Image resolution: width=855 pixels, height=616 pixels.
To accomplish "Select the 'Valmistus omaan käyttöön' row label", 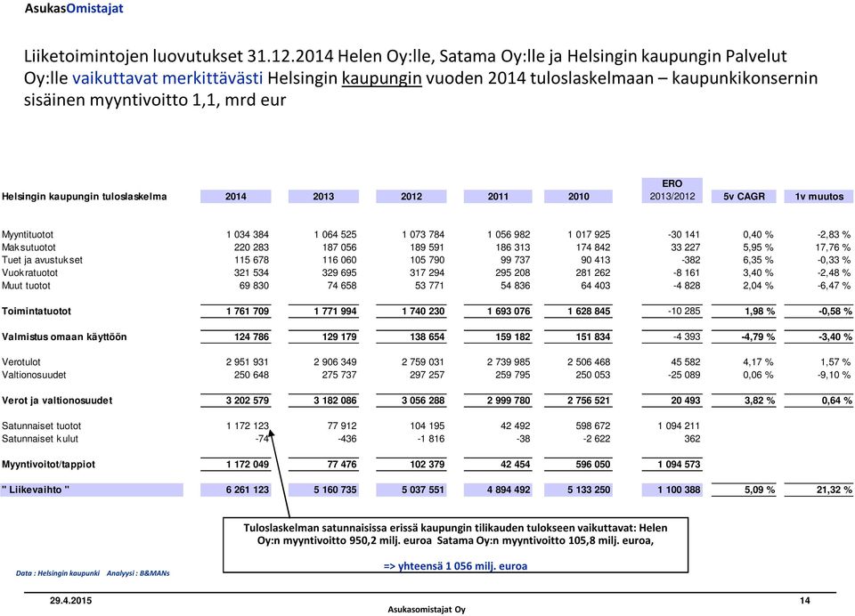I will 64,336.
